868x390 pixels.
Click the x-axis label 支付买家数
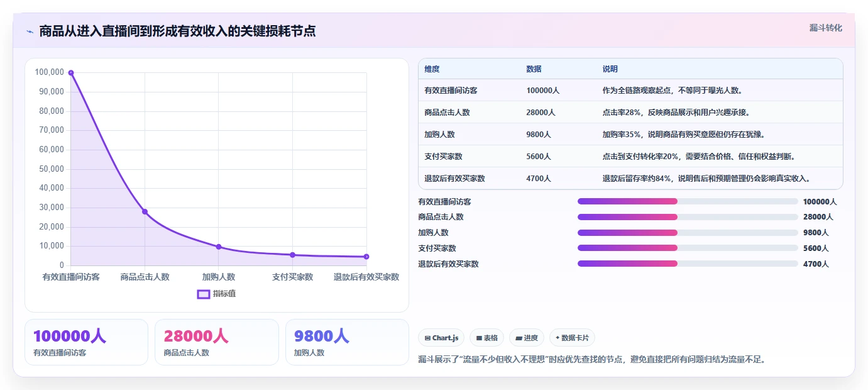[x=292, y=277]
